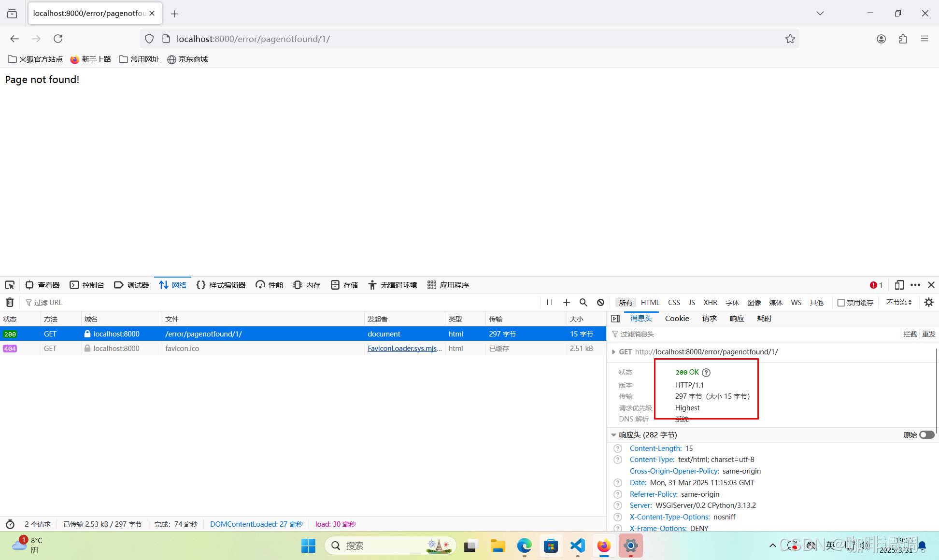The image size is (939, 560).
Task: Click the request blocking icon
Action: 600,302
